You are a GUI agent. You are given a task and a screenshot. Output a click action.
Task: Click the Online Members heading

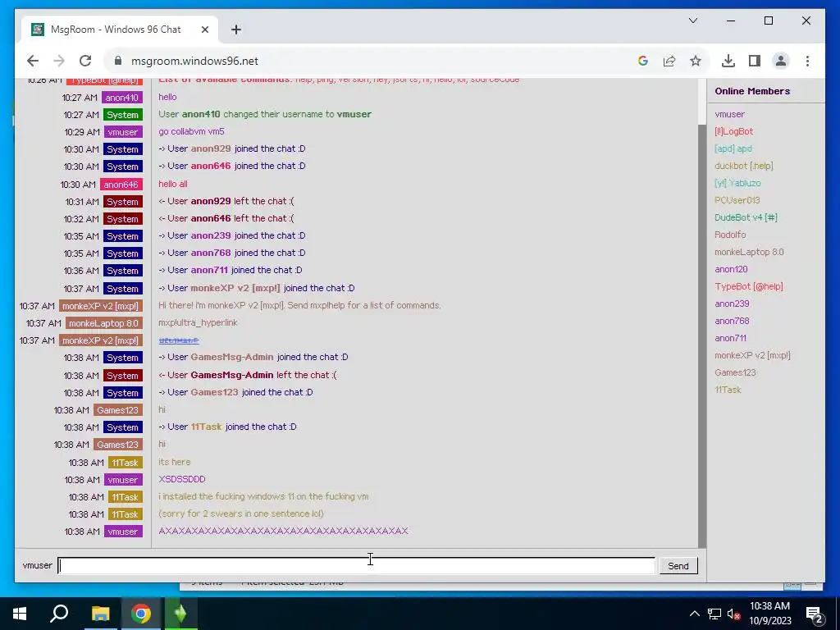point(752,91)
